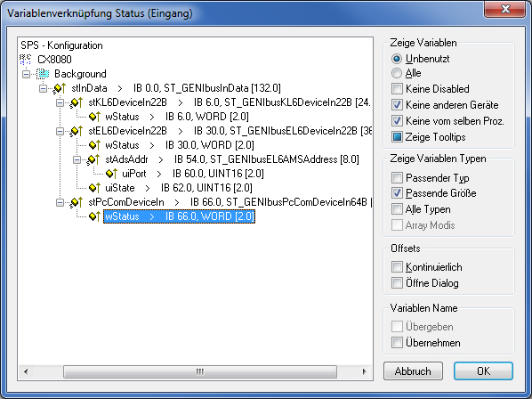Toggle Zeige Tooltips checkbox
Image resolution: width=532 pixels, height=399 pixels.
point(397,137)
